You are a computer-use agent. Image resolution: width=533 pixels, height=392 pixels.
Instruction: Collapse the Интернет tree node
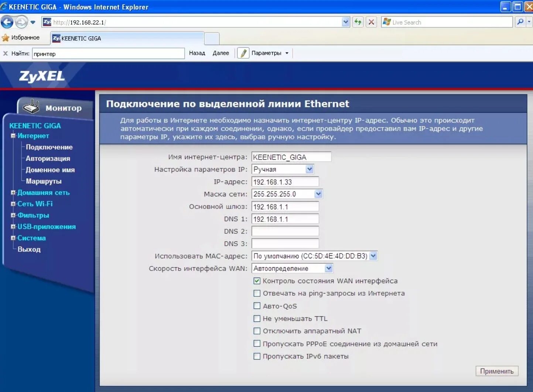pyautogui.click(x=13, y=136)
